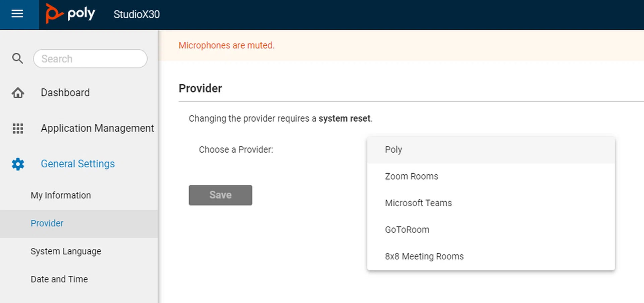Image resolution: width=644 pixels, height=303 pixels.
Task: Click the search magnifier icon
Action: coord(17,58)
